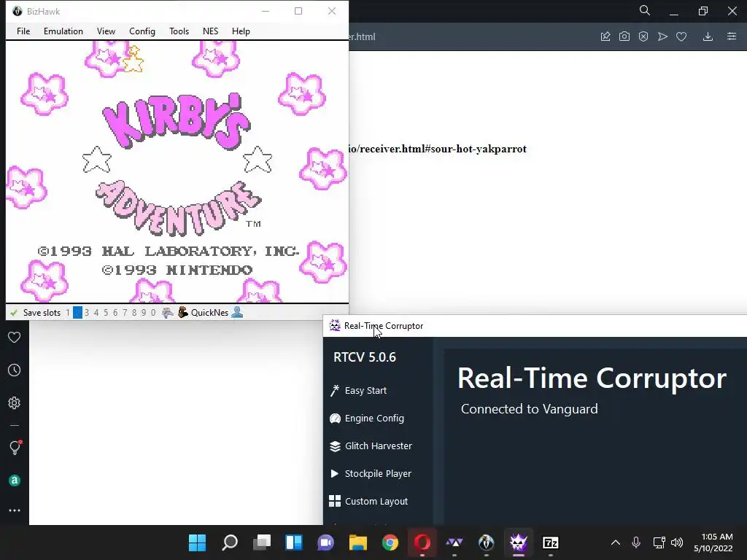Click the Real-Time Corruptor title bar icon

point(335,326)
